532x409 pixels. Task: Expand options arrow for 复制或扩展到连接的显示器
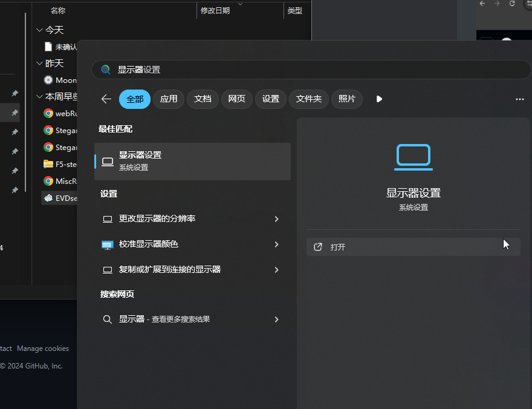click(276, 270)
